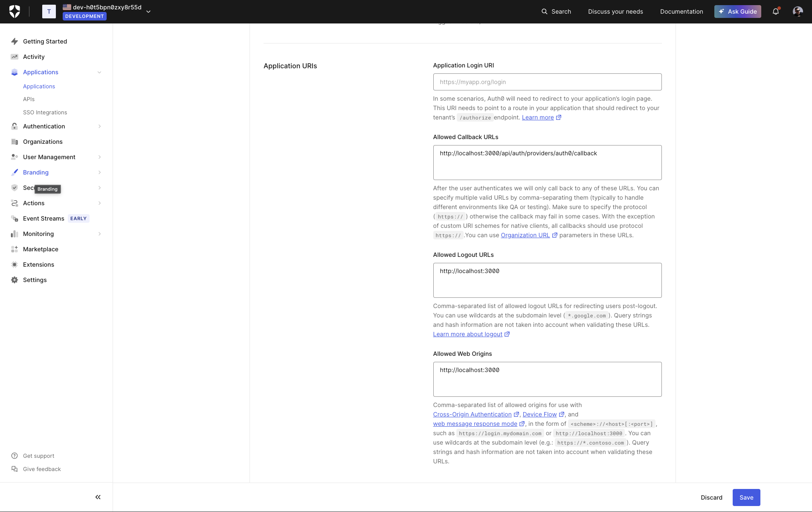This screenshot has height=512, width=812.
Task: Click the Marketplace grid icon
Action: (x=14, y=249)
